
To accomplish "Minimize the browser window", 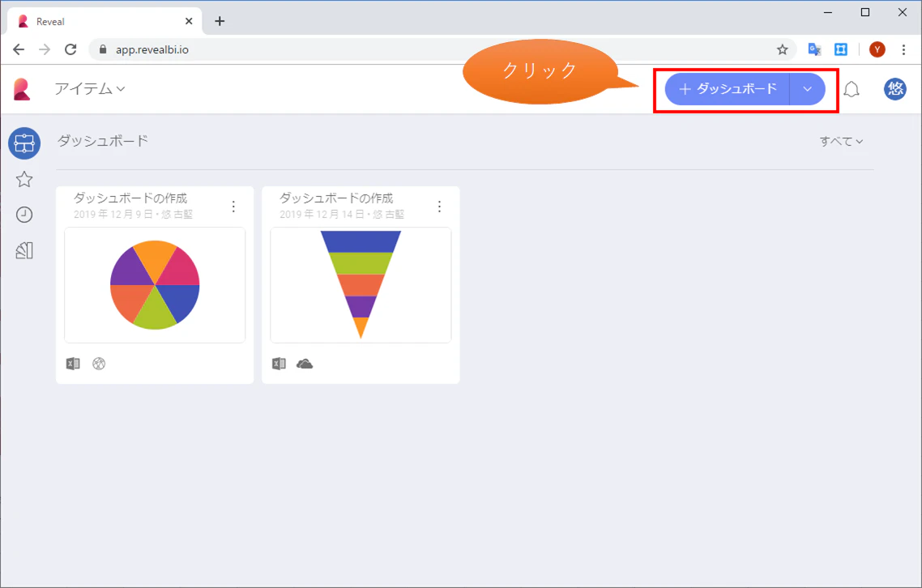I will pyautogui.click(x=828, y=12).
